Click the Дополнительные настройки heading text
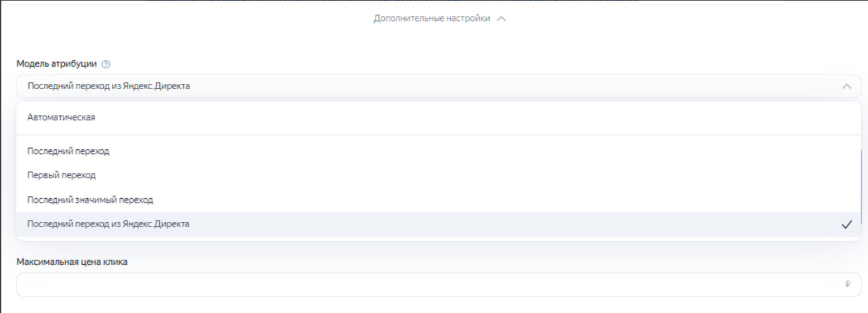 432,18
